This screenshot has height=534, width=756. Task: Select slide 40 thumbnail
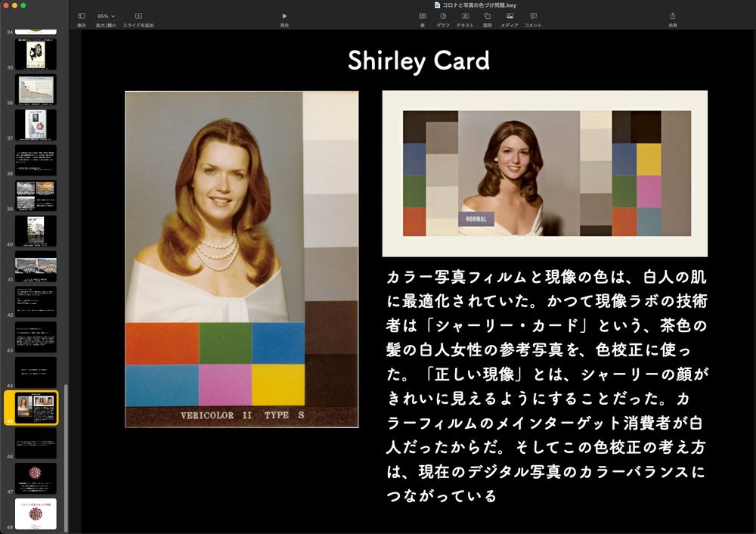(36, 231)
